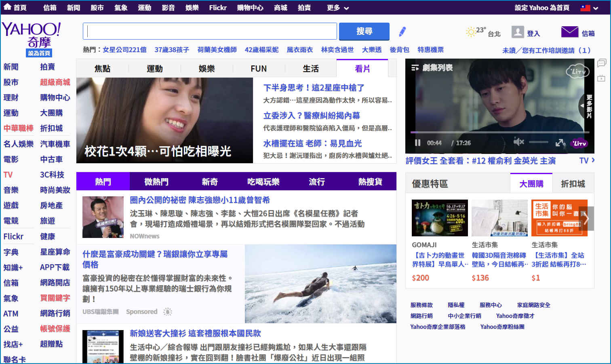Pause the video player
The image size is (611, 364).
coord(417,143)
